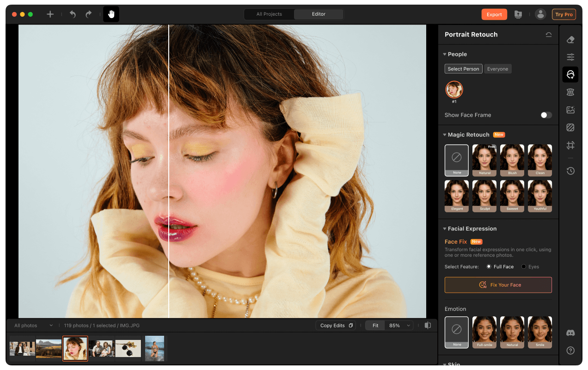Image resolution: width=588 pixels, height=370 pixels.
Task: Click the Export button
Action: 494,14
